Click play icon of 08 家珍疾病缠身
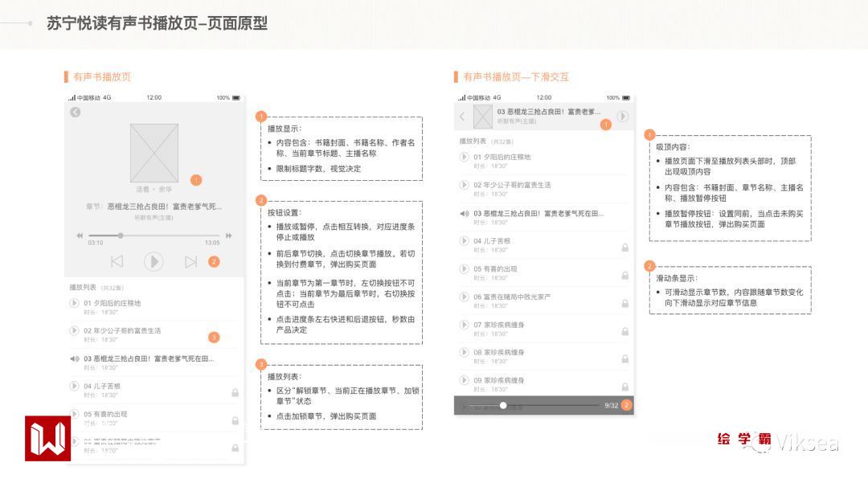This screenshot has width=868, height=479. (x=465, y=352)
